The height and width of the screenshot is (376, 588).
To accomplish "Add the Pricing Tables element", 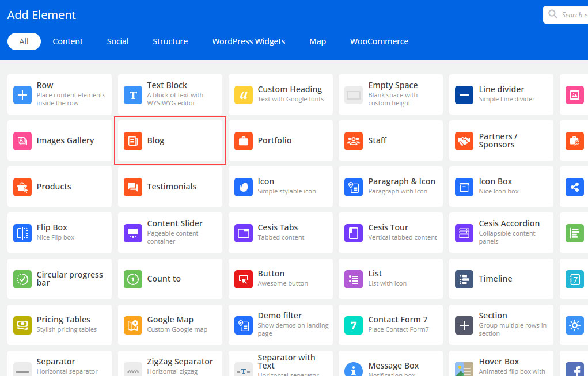I will tap(63, 320).
